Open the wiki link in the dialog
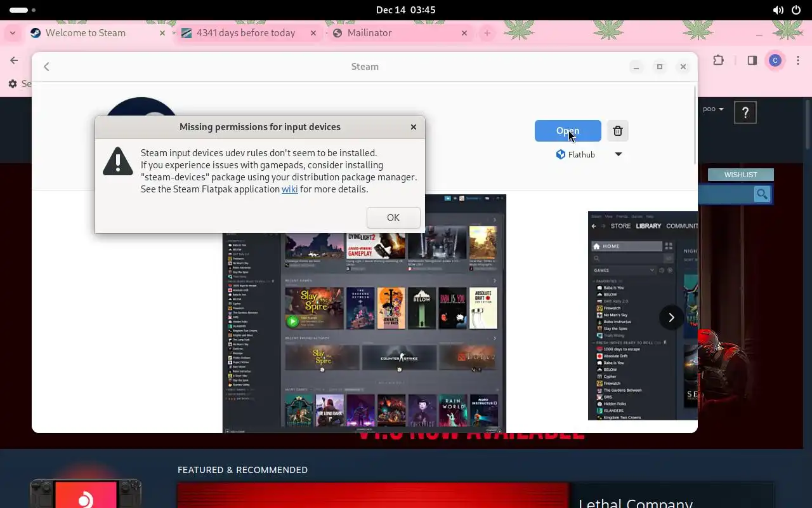812x508 pixels. pyautogui.click(x=290, y=189)
